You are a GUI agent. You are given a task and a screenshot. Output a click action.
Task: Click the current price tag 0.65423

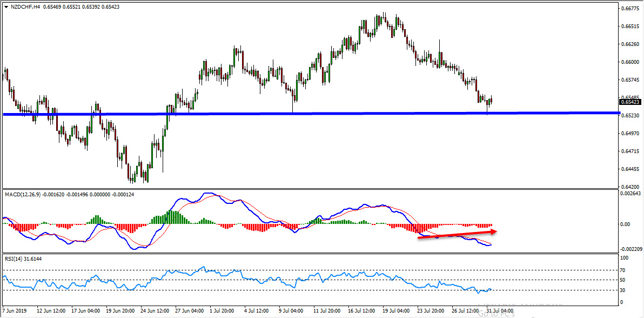[630, 102]
